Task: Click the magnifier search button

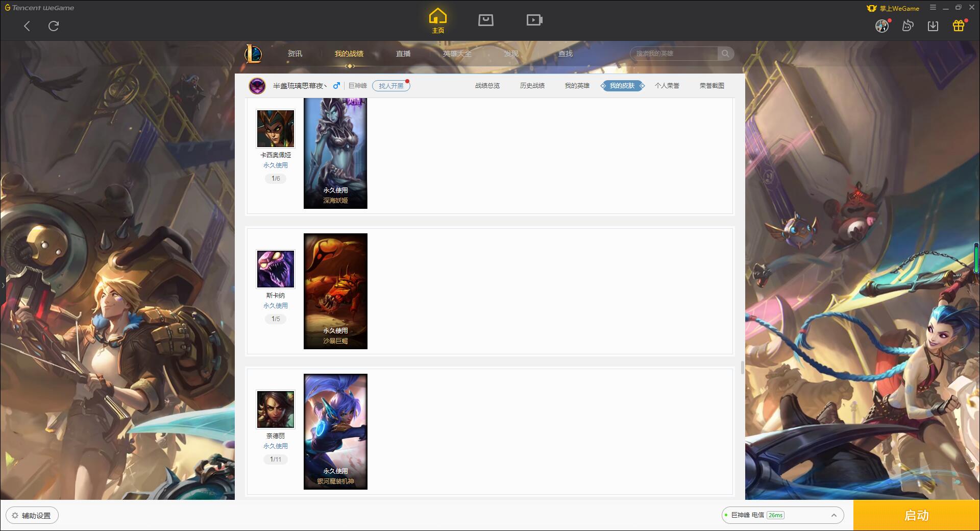Action: pos(725,54)
